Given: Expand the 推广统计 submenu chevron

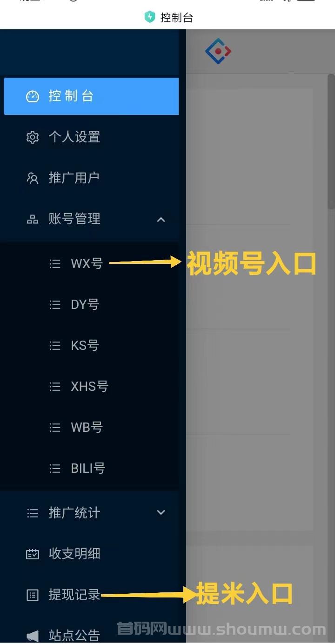Looking at the screenshot, I should pos(161,512).
